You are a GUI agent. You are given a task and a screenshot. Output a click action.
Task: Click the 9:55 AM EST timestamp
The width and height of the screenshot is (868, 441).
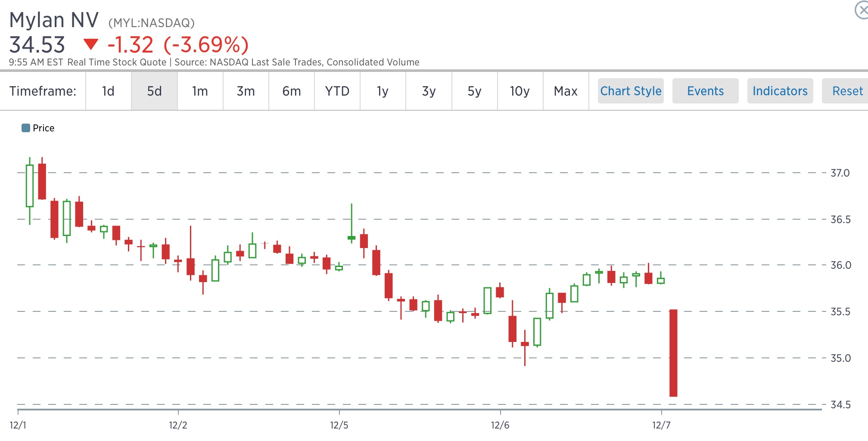coord(36,62)
